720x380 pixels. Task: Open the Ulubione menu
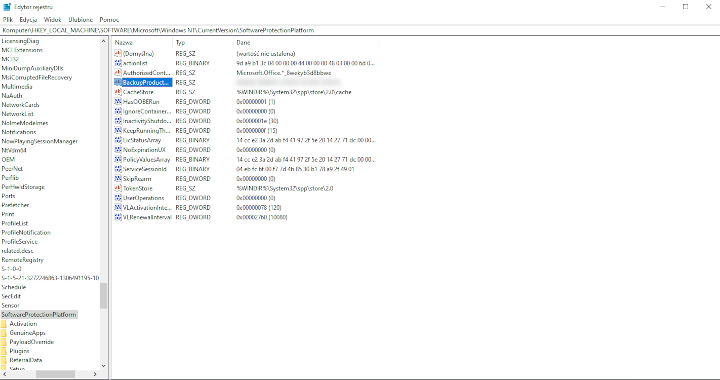pyautogui.click(x=80, y=20)
